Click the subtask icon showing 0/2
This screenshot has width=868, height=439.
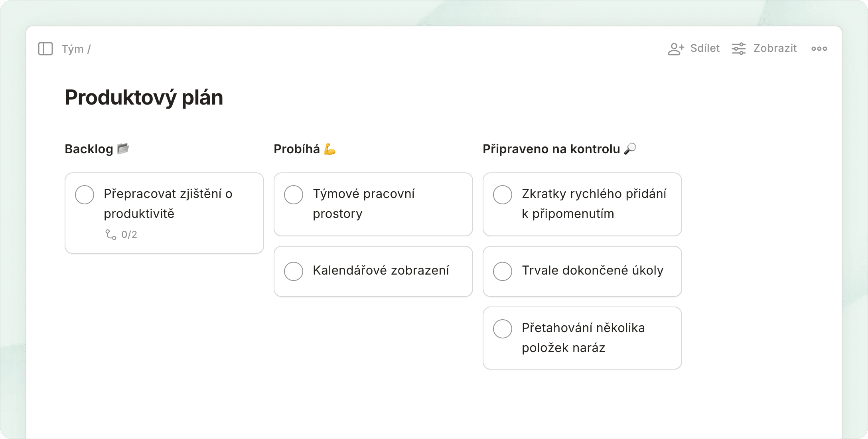(x=111, y=235)
